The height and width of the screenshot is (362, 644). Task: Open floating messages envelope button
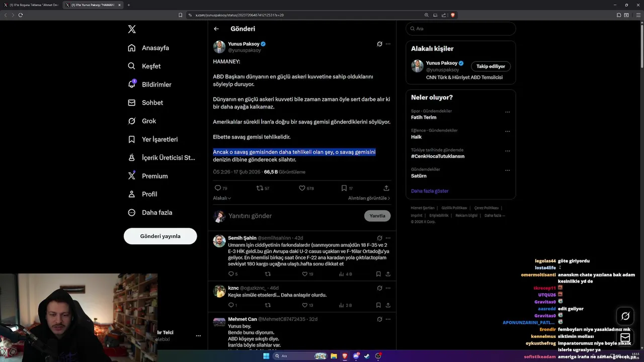pyautogui.click(x=625, y=337)
